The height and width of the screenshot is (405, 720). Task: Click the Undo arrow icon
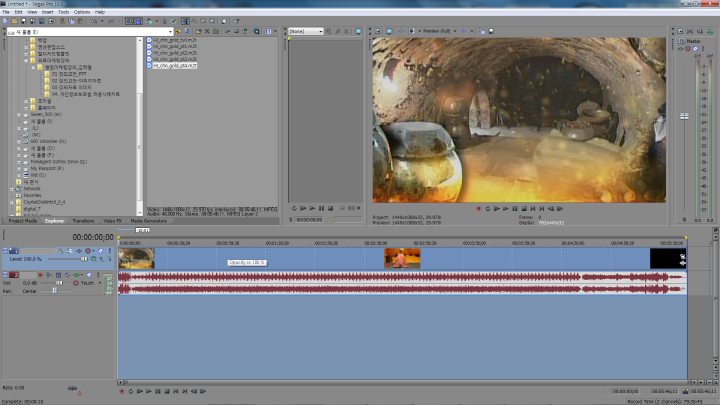point(94,21)
